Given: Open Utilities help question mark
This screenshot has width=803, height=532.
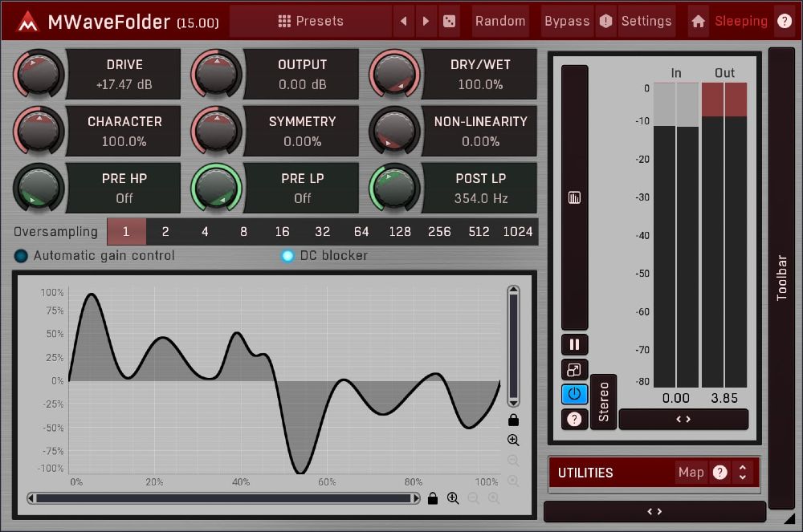Looking at the screenshot, I should click(x=720, y=472).
